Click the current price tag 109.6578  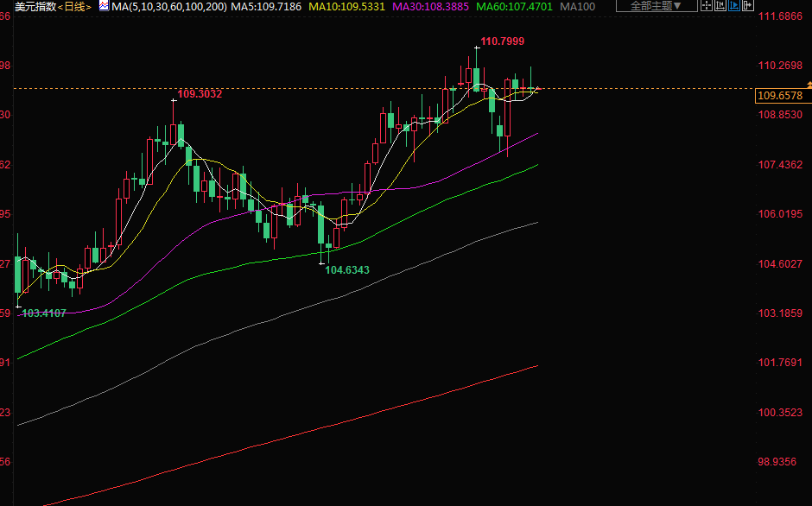click(x=778, y=96)
